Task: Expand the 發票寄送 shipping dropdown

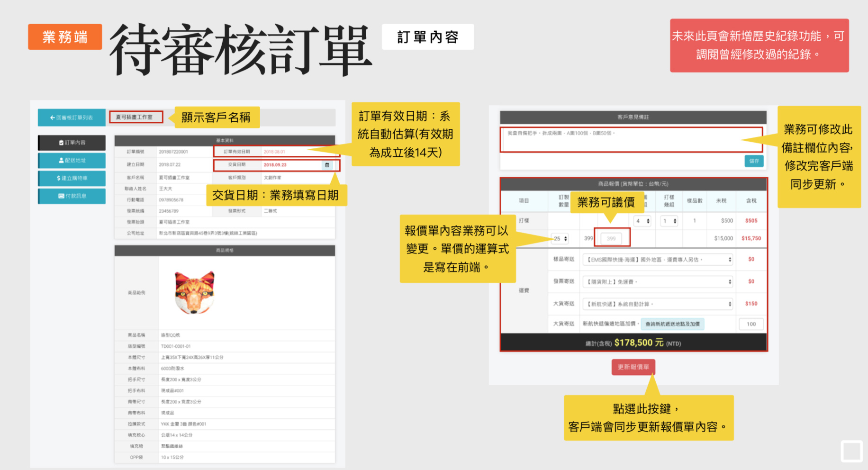Action: pos(658,282)
